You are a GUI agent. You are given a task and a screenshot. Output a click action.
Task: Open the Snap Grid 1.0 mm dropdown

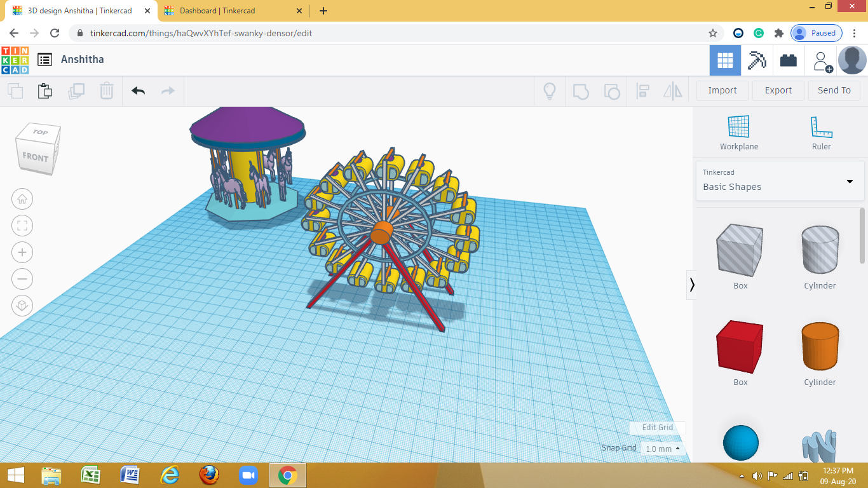coord(663,449)
